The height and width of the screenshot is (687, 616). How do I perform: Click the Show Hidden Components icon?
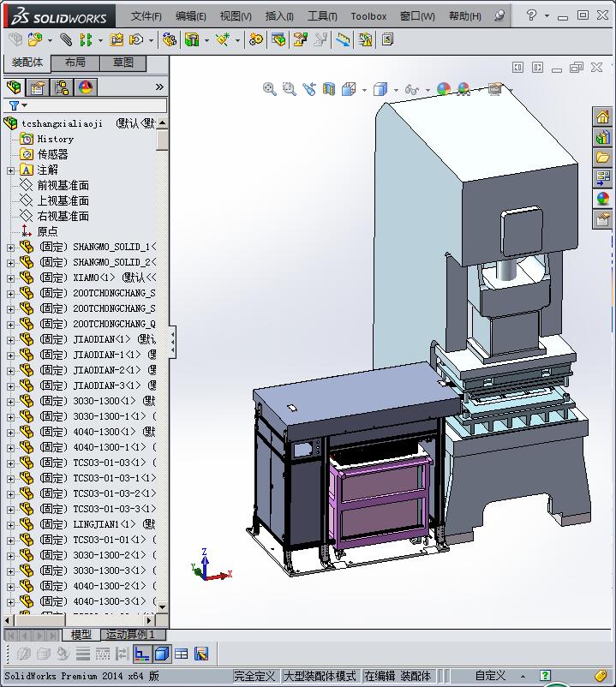click(169, 40)
